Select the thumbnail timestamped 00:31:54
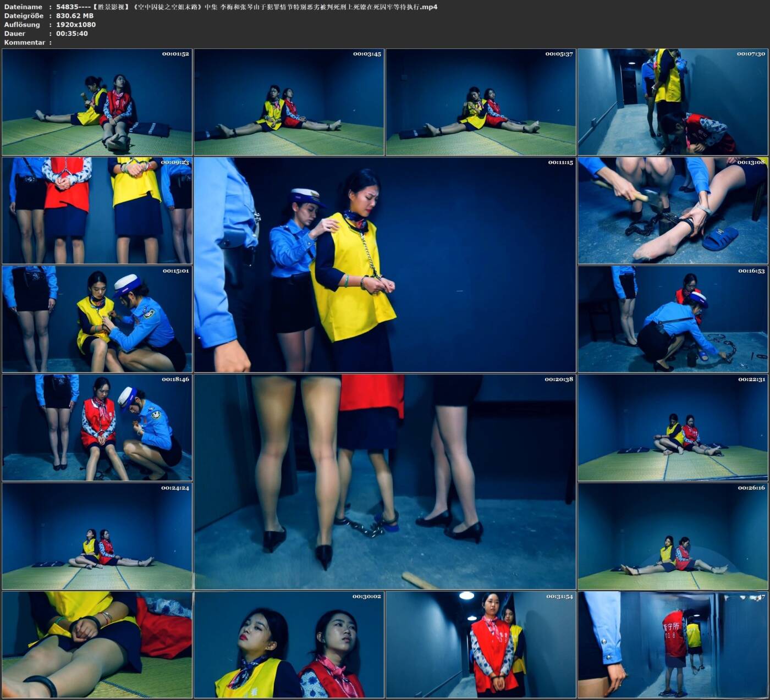 (x=481, y=644)
